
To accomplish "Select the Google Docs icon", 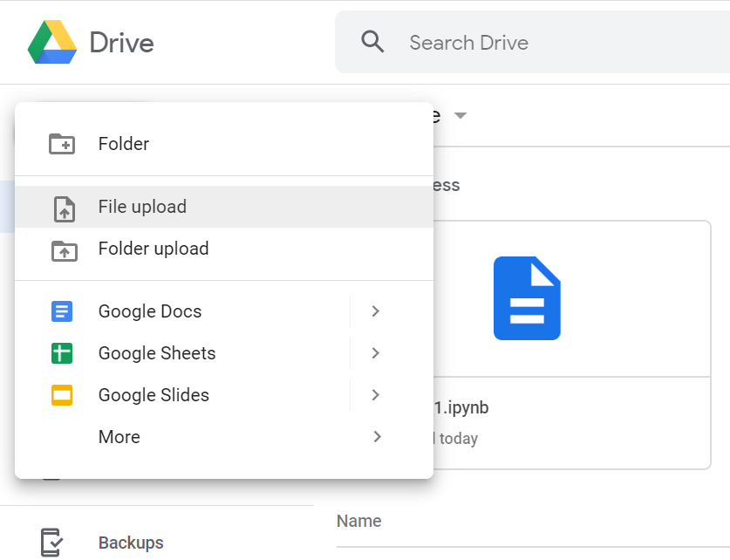I will click(61, 311).
